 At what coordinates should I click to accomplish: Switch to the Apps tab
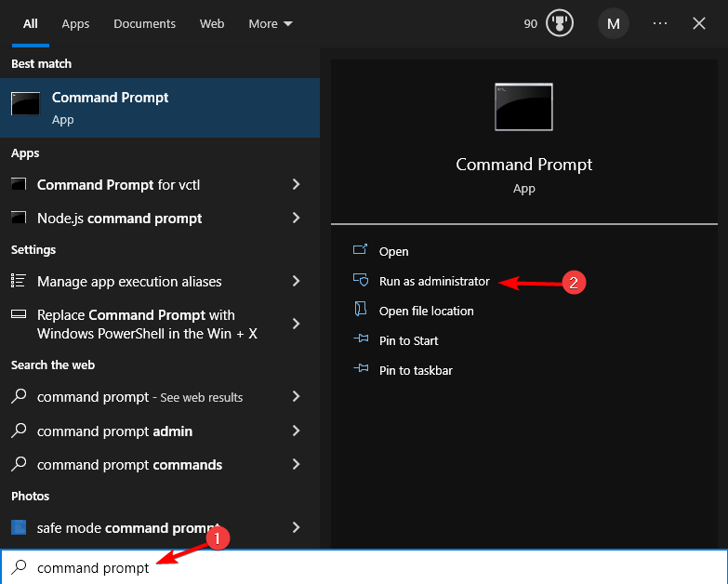[x=75, y=24]
